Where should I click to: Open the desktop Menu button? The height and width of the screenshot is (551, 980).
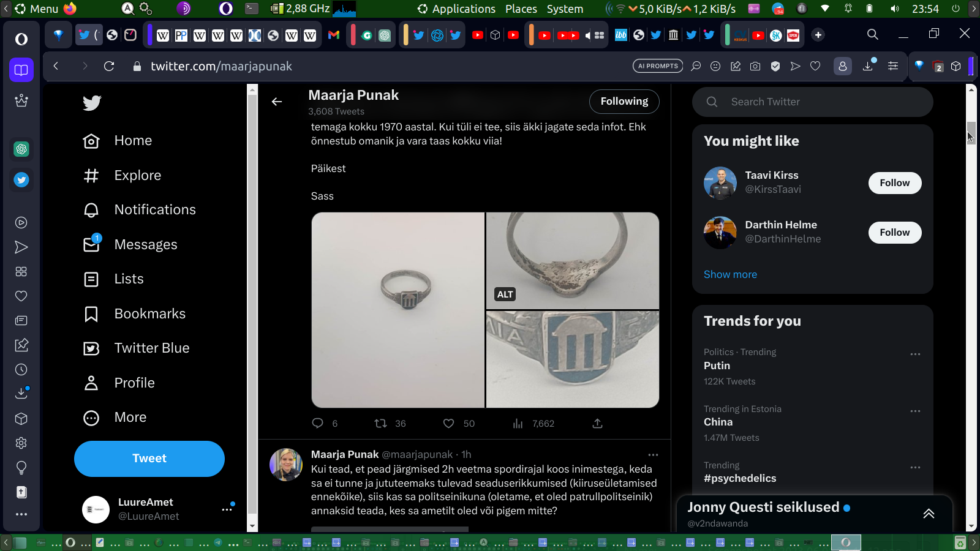pyautogui.click(x=37, y=9)
